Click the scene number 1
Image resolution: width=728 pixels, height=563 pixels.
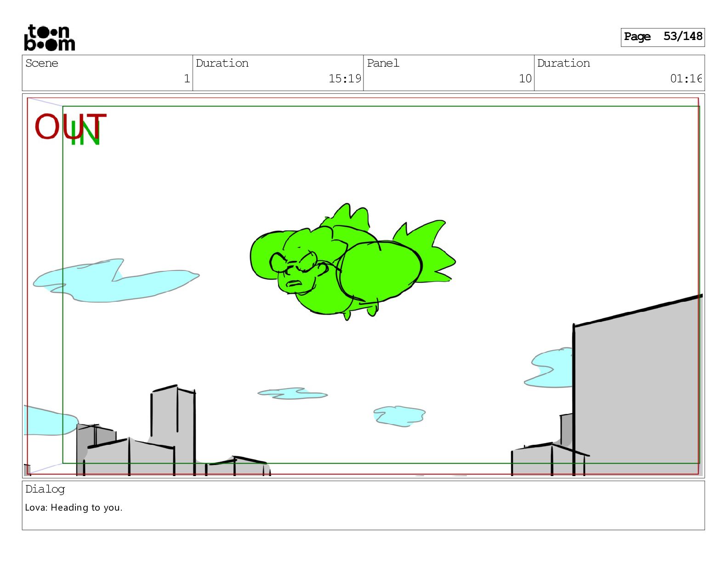click(x=187, y=79)
